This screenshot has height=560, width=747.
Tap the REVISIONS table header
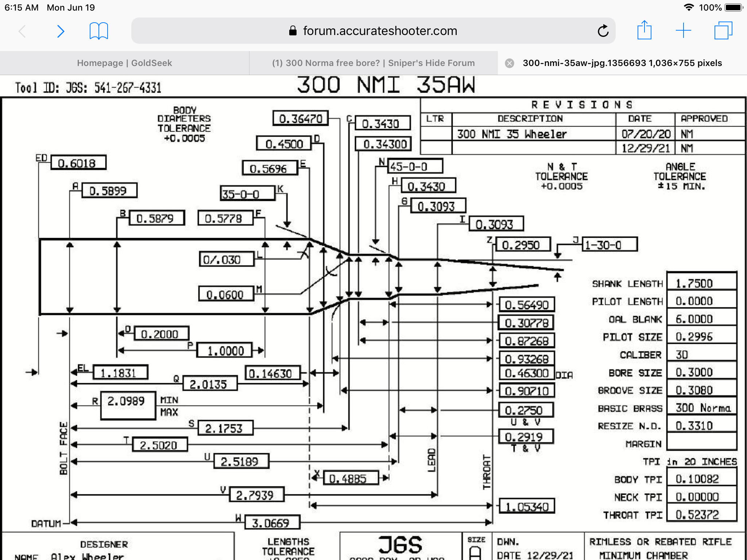coord(582,105)
